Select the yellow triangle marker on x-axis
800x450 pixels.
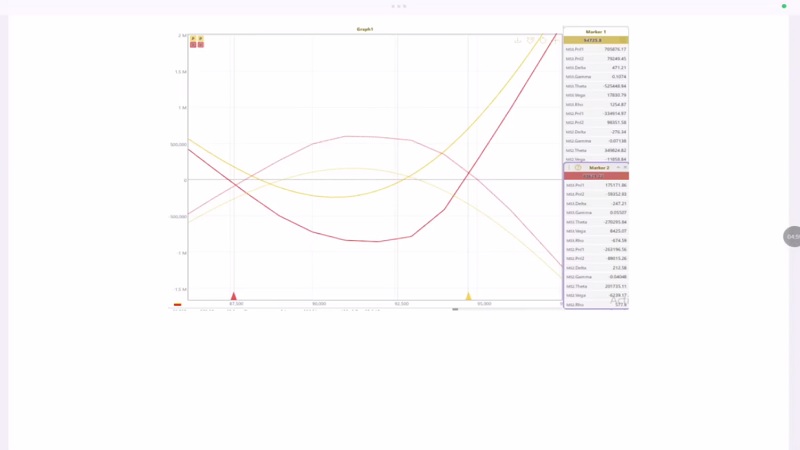[x=468, y=296]
